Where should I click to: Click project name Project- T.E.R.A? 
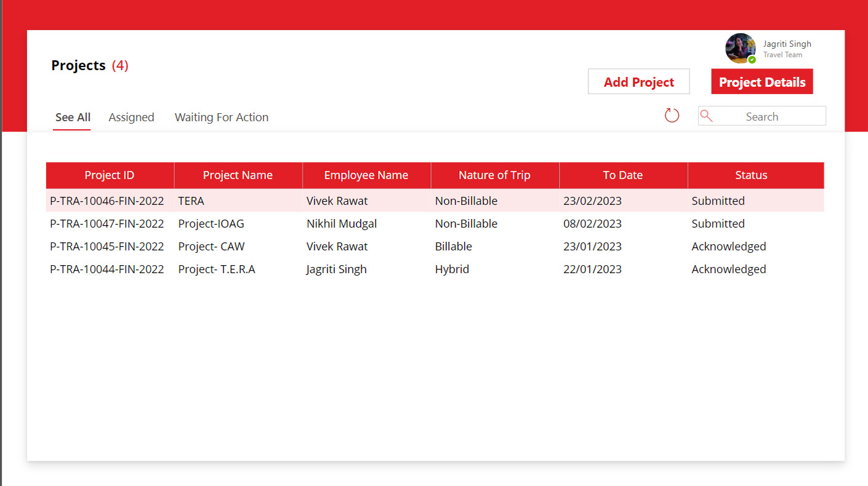click(217, 269)
